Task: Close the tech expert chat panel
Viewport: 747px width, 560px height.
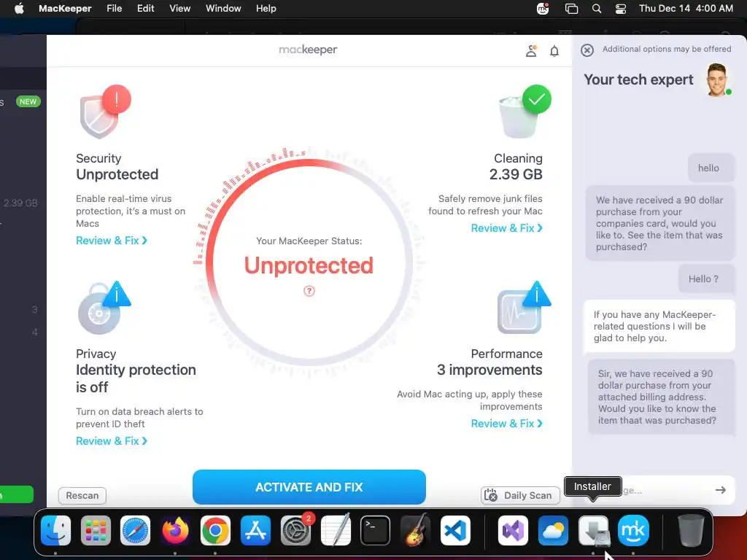Action: [587, 50]
